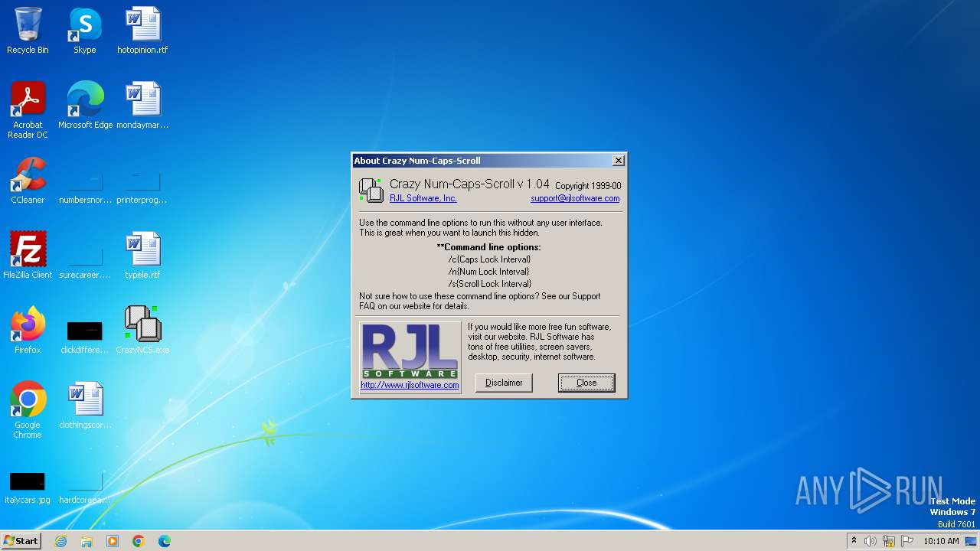Select the clickdiffere... black thumbnail file
980x551 pixels.
tap(85, 337)
